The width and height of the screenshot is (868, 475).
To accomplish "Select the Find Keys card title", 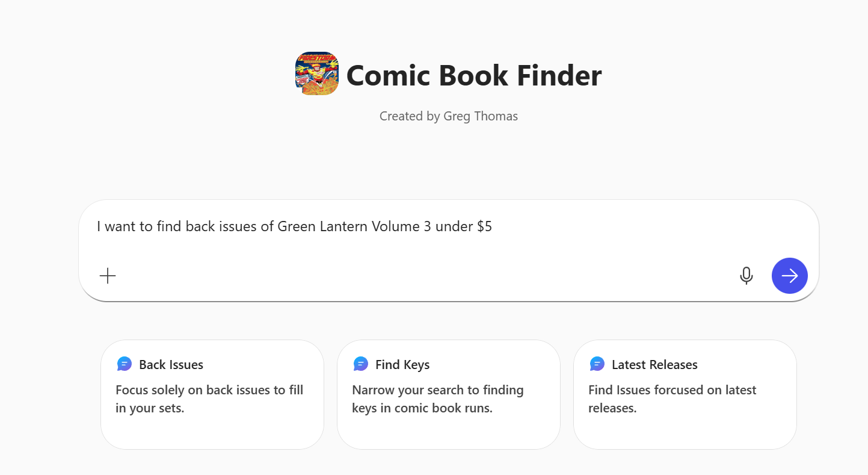I will tap(402, 365).
